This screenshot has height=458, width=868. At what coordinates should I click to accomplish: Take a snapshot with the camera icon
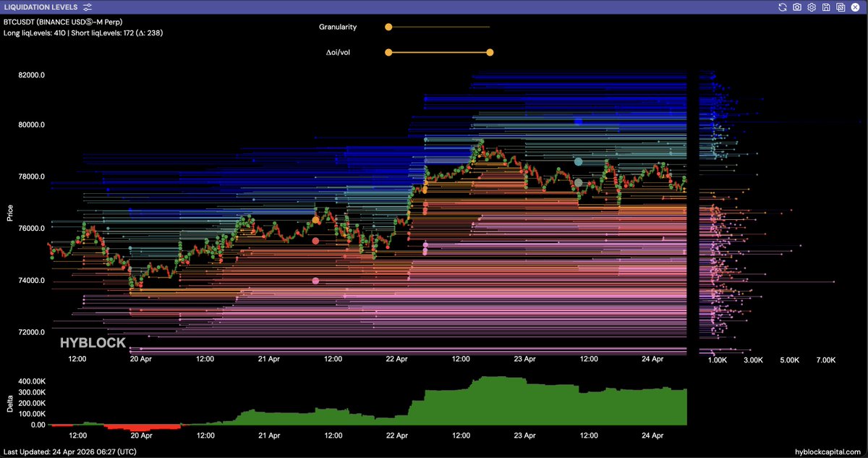pos(796,7)
